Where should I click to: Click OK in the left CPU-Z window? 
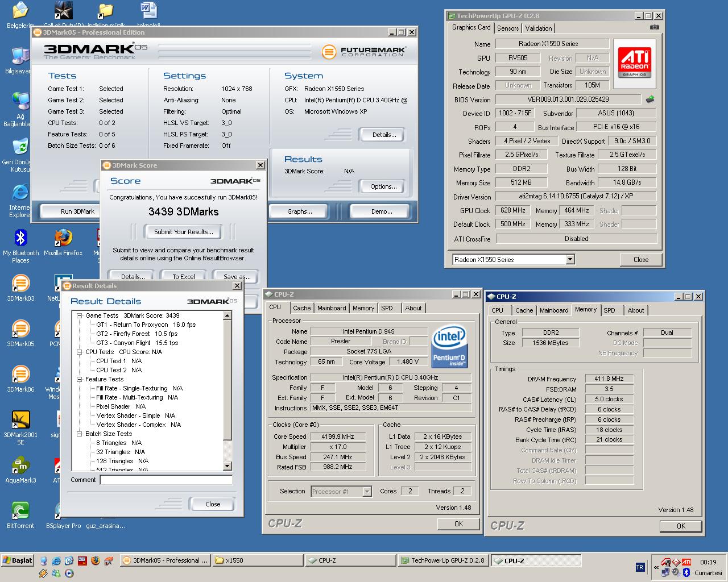(458, 524)
